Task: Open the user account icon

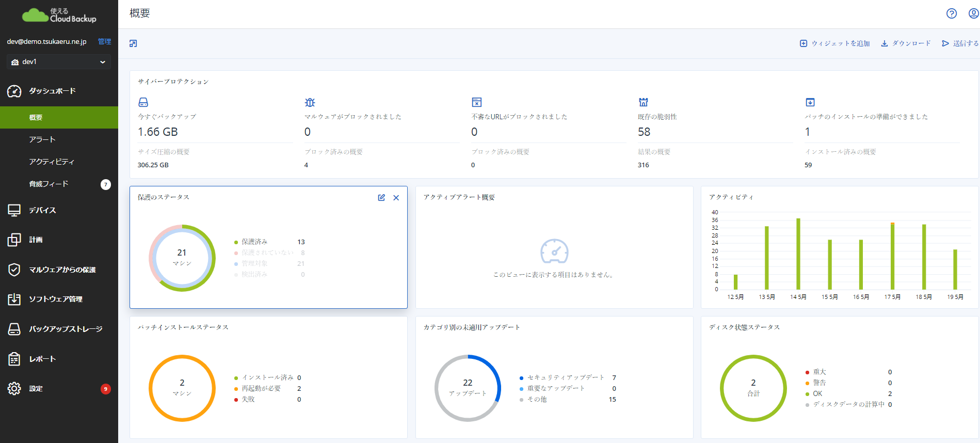Action: (x=973, y=13)
